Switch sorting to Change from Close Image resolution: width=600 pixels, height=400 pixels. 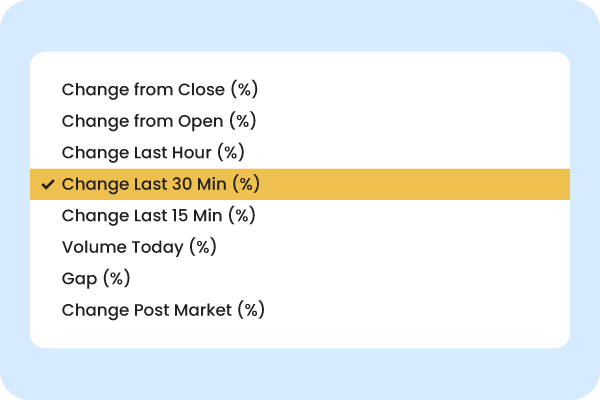[x=160, y=89]
